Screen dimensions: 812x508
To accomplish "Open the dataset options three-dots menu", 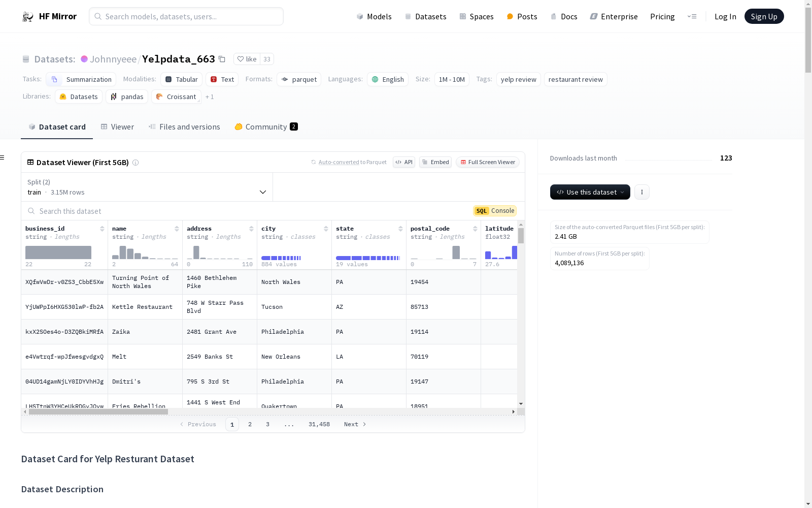I will click(642, 192).
